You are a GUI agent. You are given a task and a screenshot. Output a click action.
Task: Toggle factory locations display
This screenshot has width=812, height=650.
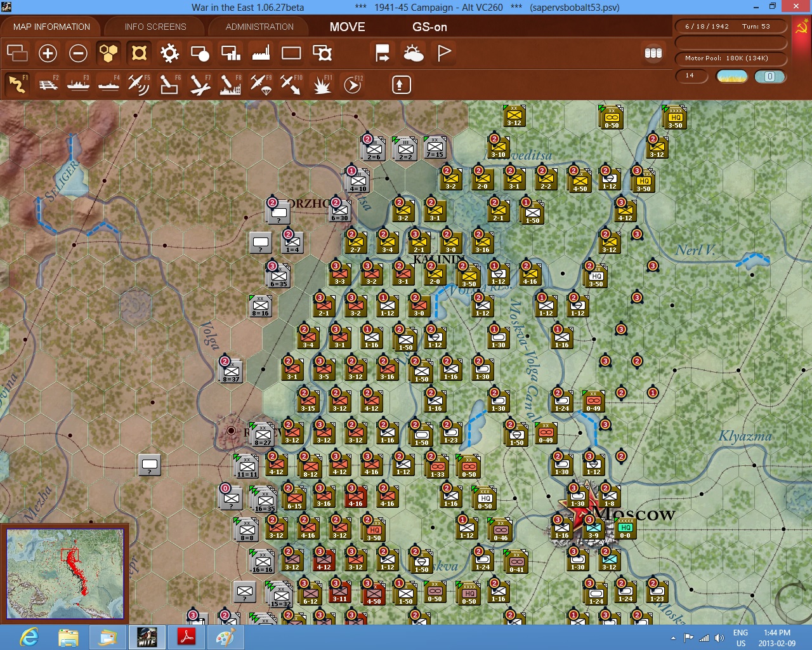click(261, 53)
